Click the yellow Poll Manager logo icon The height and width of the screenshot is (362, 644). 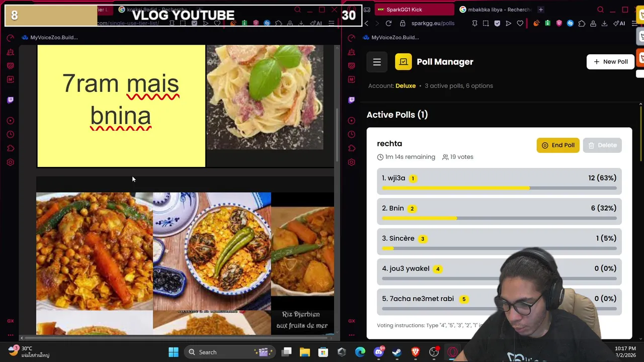coord(403,62)
